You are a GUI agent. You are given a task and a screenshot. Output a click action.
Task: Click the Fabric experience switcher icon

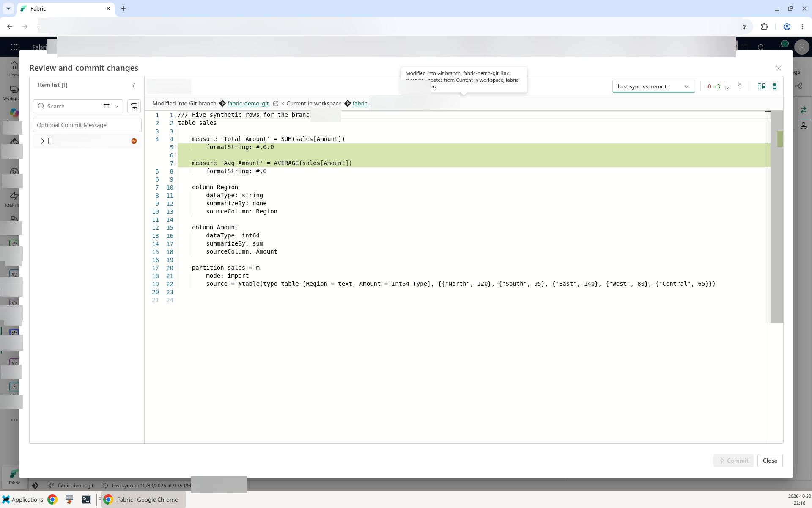[x=14, y=476]
